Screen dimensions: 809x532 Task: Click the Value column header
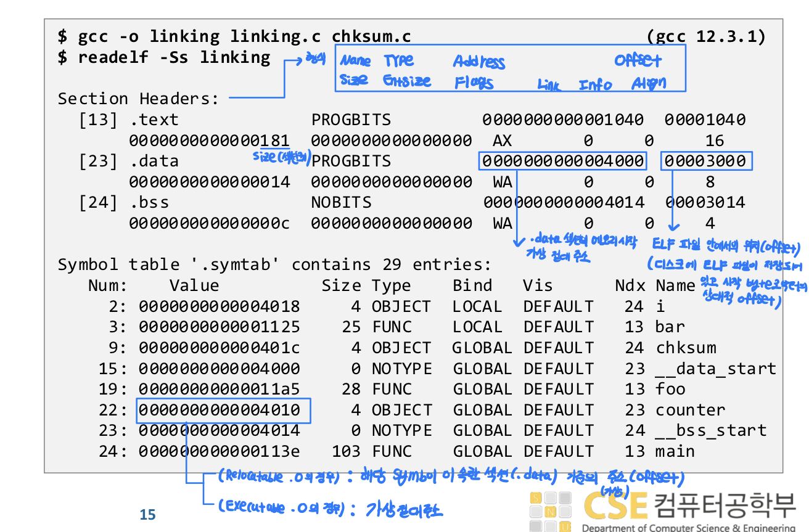tap(194, 285)
